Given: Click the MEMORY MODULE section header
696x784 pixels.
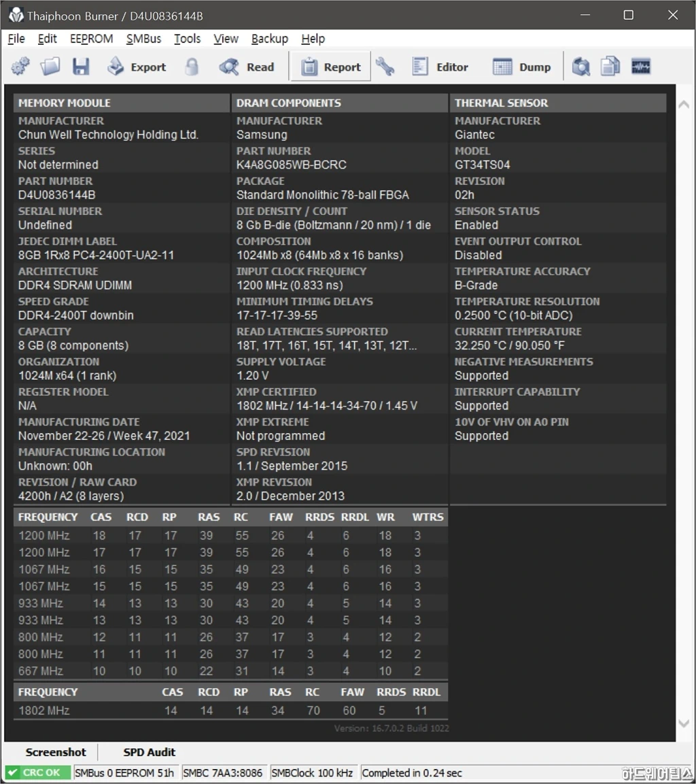Looking at the screenshot, I should [x=122, y=103].
